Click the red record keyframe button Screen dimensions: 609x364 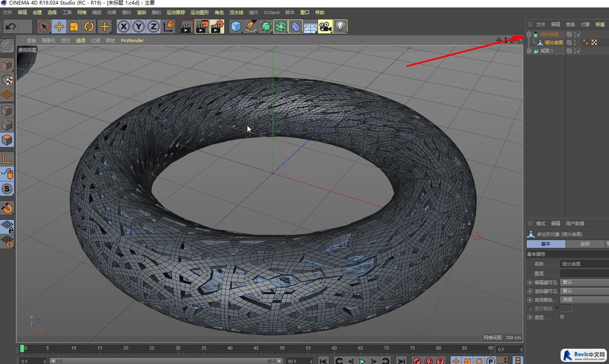pos(417,361)
